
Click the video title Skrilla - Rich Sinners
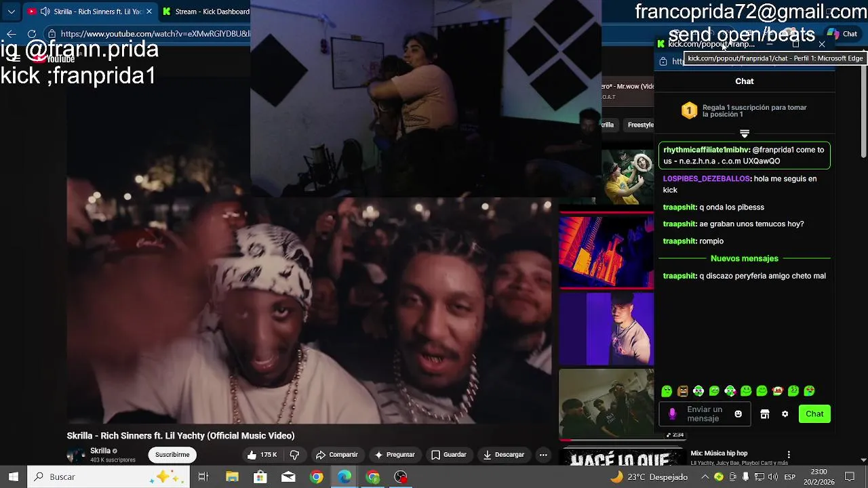180,436
